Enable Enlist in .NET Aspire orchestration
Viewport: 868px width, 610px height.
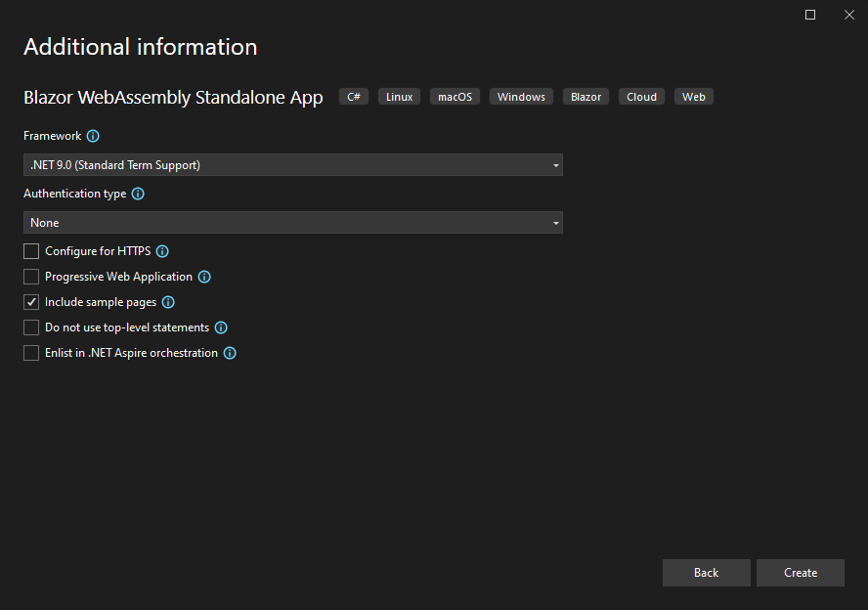[31, 353]
